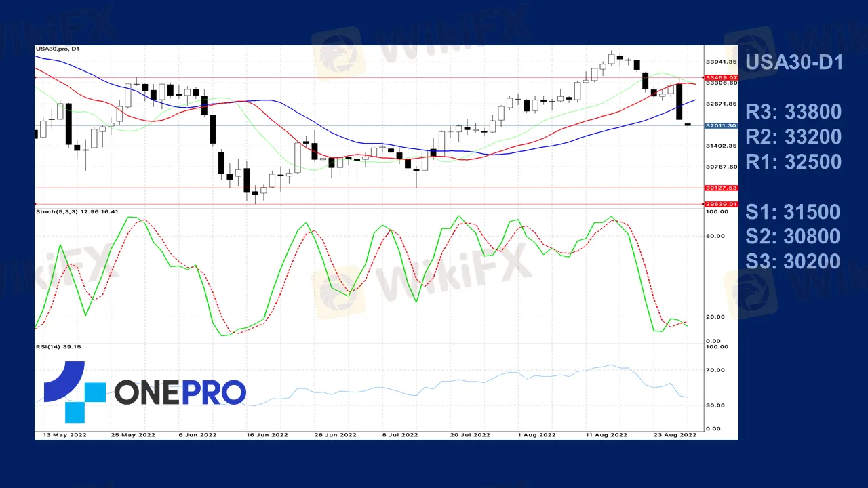The height and width of the screenshot is (488, 868).
Task: Select support level 'S2: 30800'
Action: [x=793, y=237]
